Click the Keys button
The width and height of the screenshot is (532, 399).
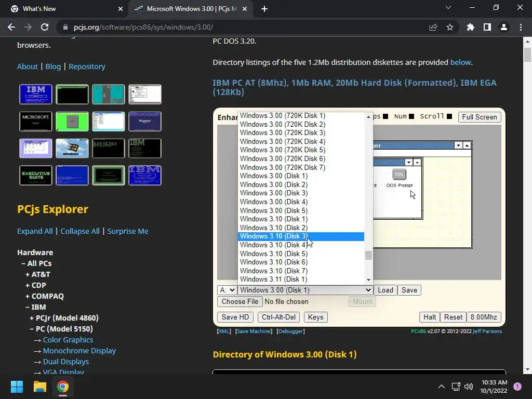[315, 317]
